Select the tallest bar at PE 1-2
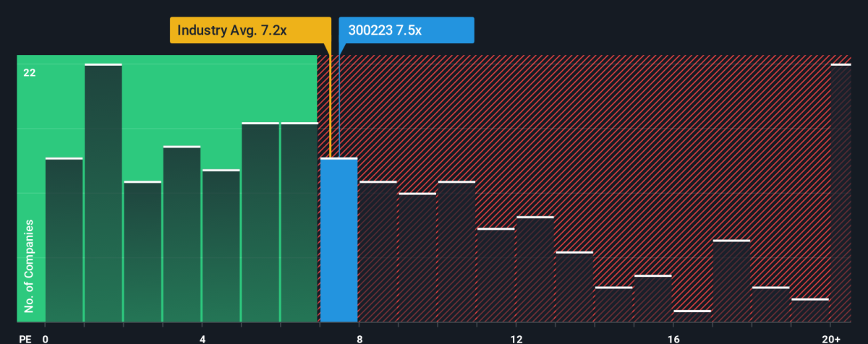The image size is (868, 344). [103, 193]
